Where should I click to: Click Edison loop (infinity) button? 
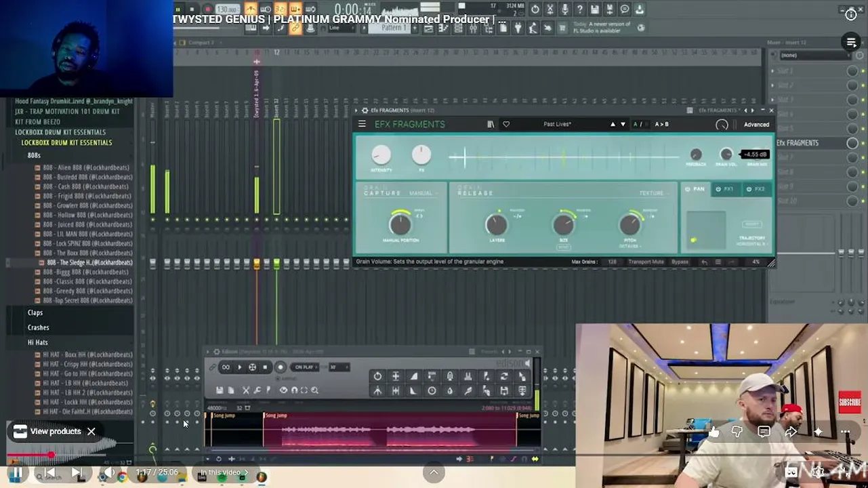tap(226, 367)
